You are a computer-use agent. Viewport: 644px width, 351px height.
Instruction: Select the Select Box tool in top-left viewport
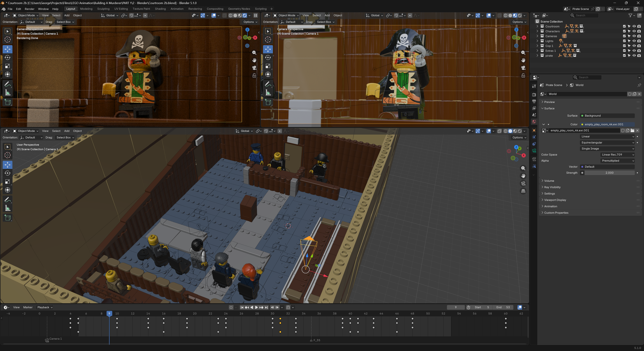coord(7,31)
